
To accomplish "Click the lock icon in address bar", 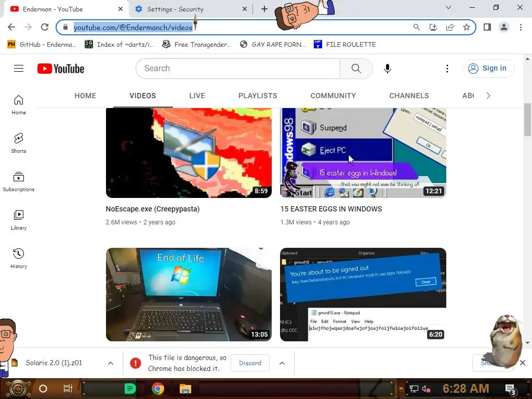I will click(65, 27).
